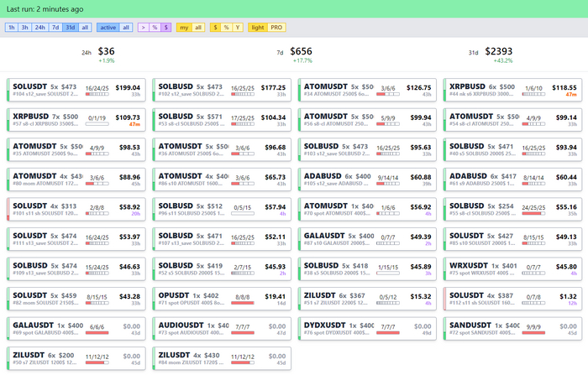Select the 1h time range filter
588x375 pixels.
[x=12, y=28]
